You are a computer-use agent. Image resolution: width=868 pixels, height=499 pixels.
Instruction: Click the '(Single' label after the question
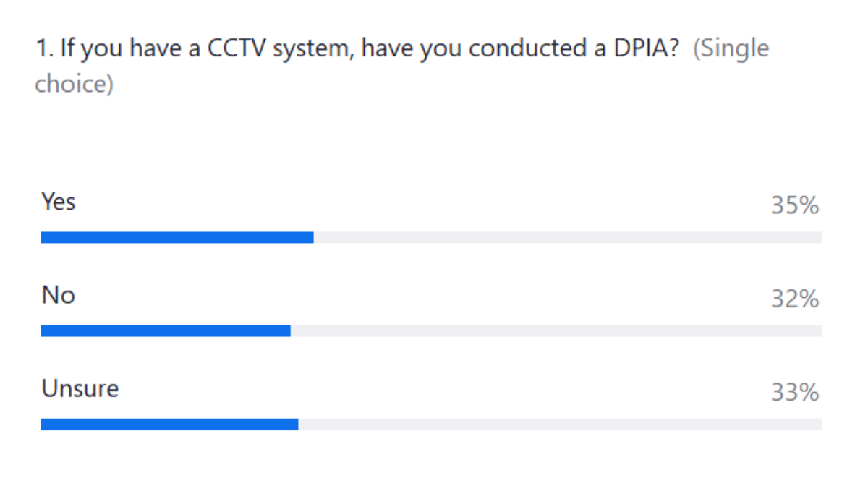pyautogui.click(x=731, y=49)
